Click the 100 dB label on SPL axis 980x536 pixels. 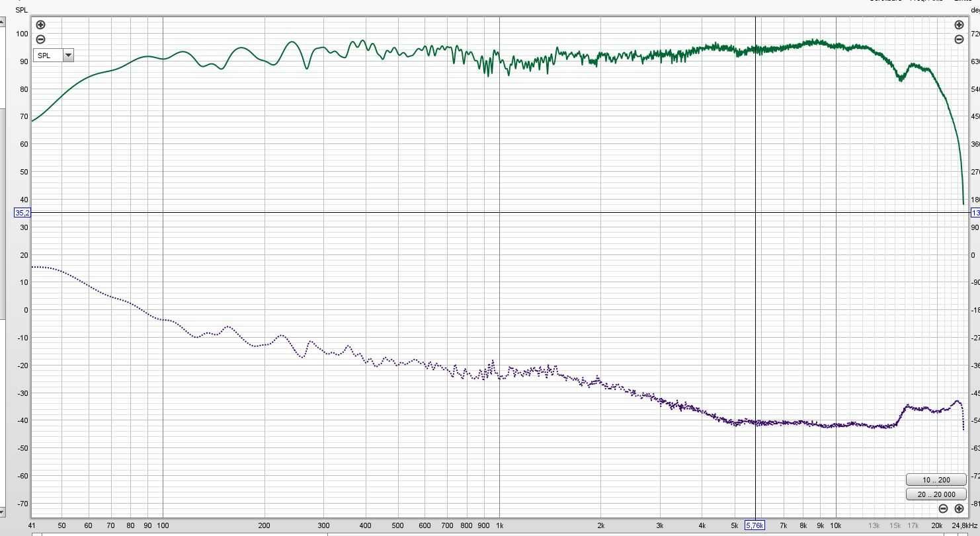[x=22, y=34]
